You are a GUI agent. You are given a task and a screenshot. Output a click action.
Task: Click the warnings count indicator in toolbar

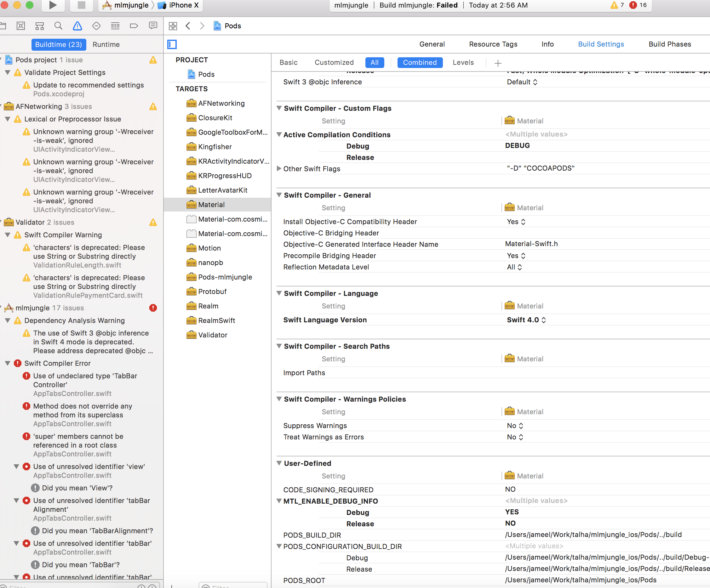(617, 5)
